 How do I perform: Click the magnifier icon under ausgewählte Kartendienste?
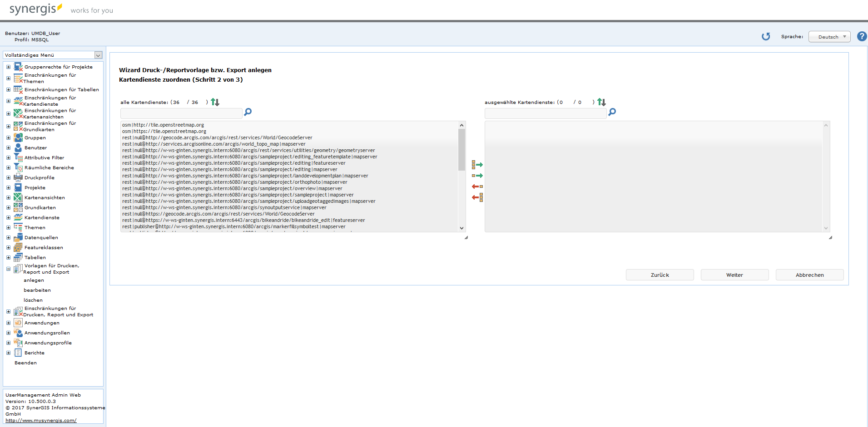[x=612, y=112]
